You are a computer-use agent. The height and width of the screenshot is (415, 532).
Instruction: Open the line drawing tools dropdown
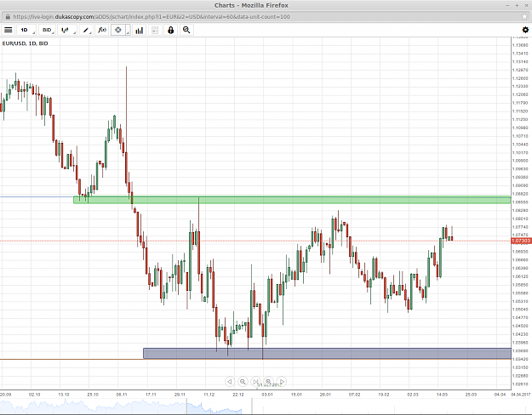(86, 30)
